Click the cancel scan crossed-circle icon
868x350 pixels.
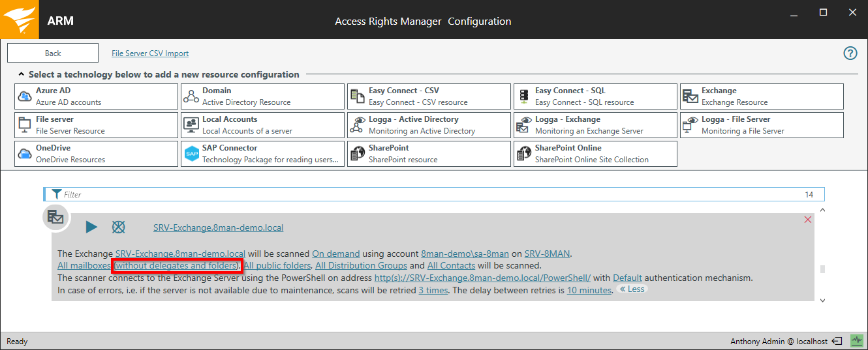118,227
